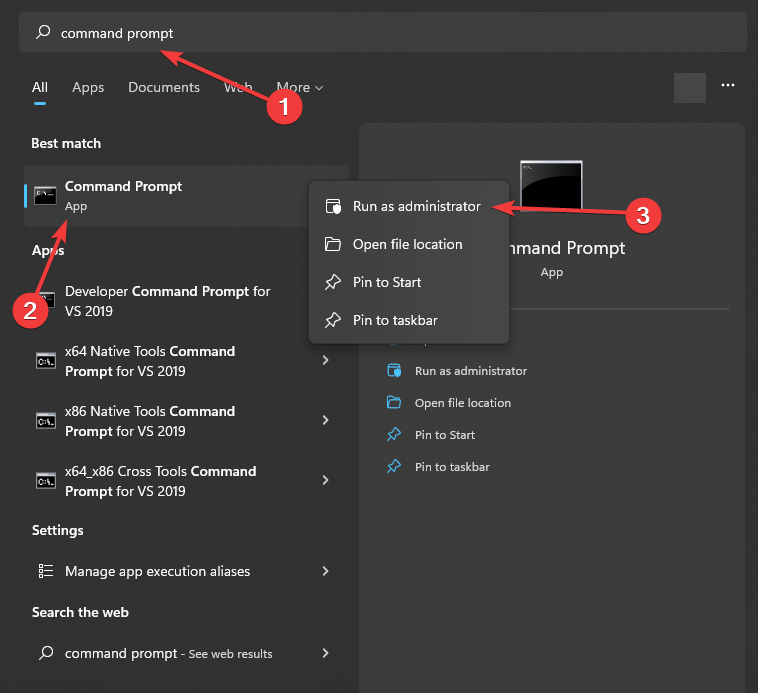Click x64_x86 Cross Tools Command Prompt icon
The width and height of the screenshot is (758, 693).
[x=46, y=481]
